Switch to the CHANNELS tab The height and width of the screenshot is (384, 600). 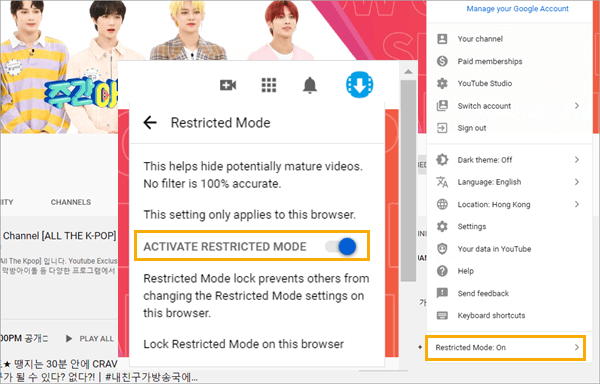click(x=71, y=202)
